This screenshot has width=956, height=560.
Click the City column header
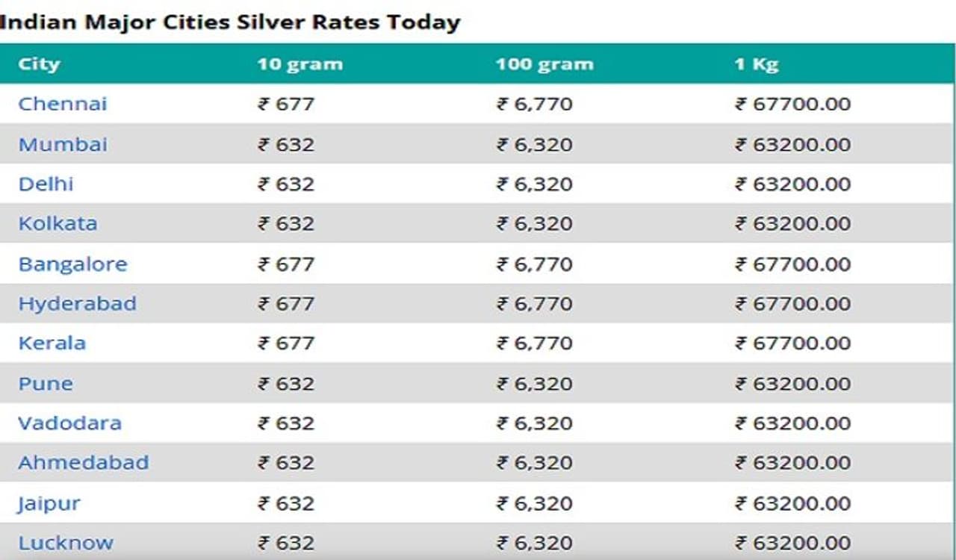point(39,64)
